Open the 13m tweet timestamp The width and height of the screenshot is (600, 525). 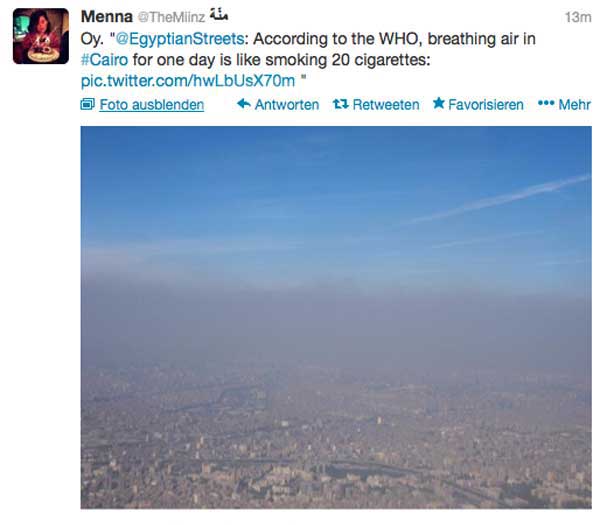[x=578, y=17]
